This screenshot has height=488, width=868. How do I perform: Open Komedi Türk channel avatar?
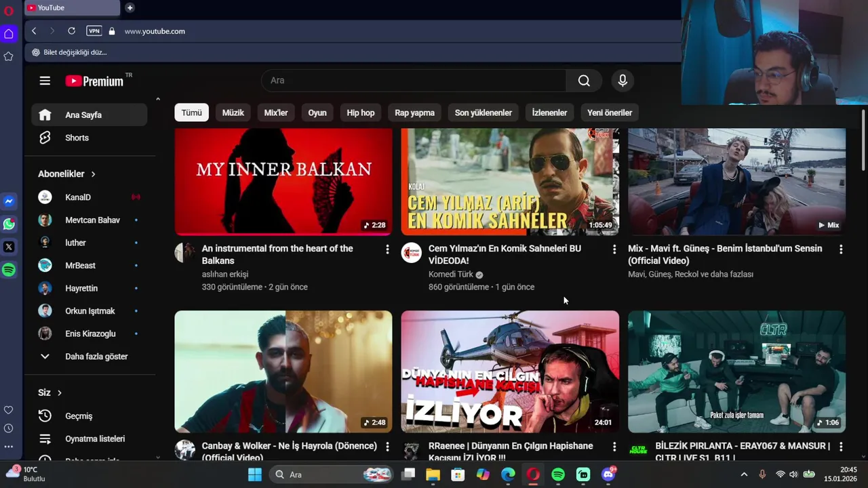coord(412,253)
